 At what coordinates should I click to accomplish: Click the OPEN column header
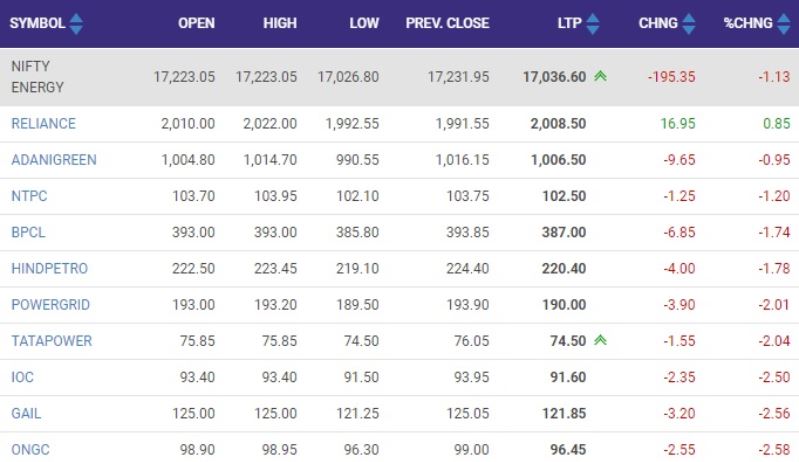coord(196,23)
